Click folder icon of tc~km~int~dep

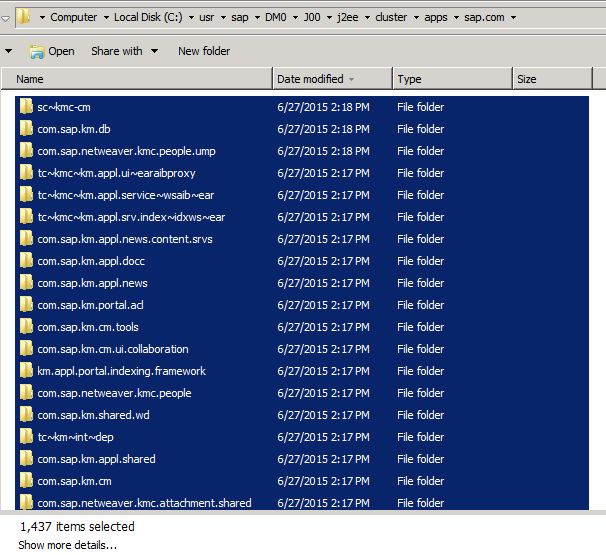(x=26, y=437)
